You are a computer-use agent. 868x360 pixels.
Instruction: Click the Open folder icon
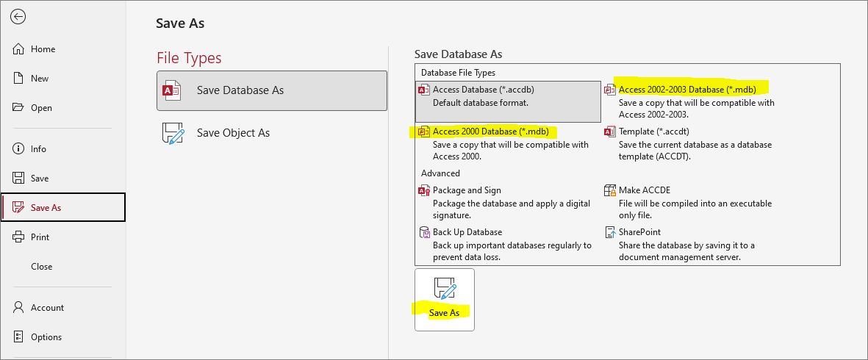click(x=18, y=108)
